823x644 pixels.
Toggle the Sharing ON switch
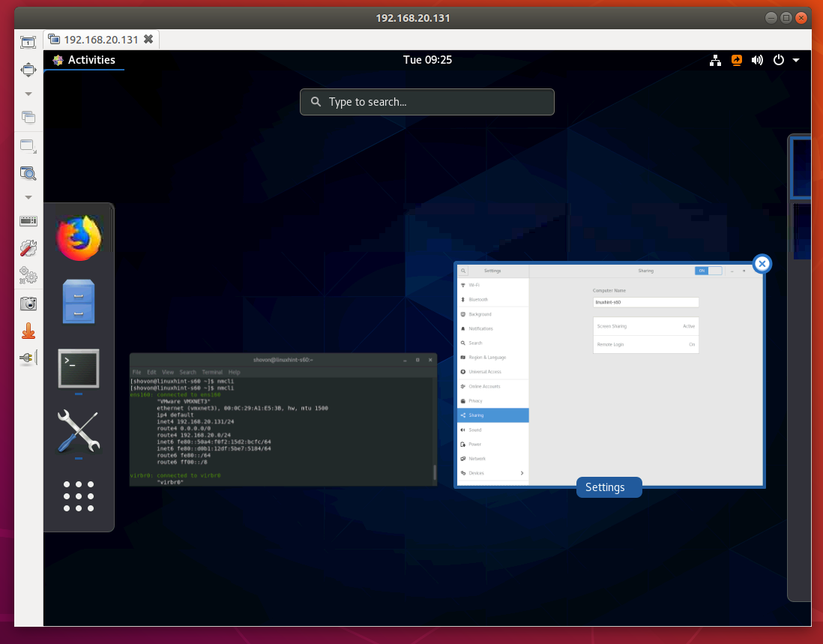[x=708, y=271]
